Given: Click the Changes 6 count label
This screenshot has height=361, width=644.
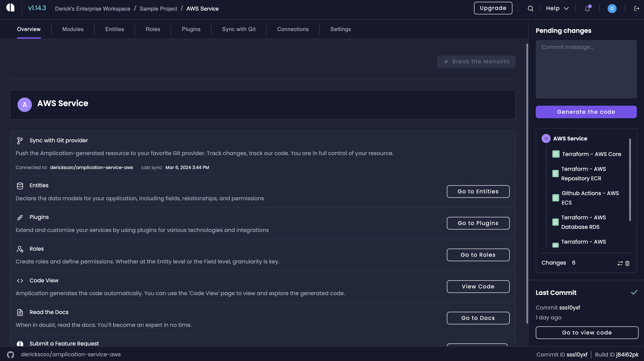Looking at the screenshot, I should coord(558,263).
